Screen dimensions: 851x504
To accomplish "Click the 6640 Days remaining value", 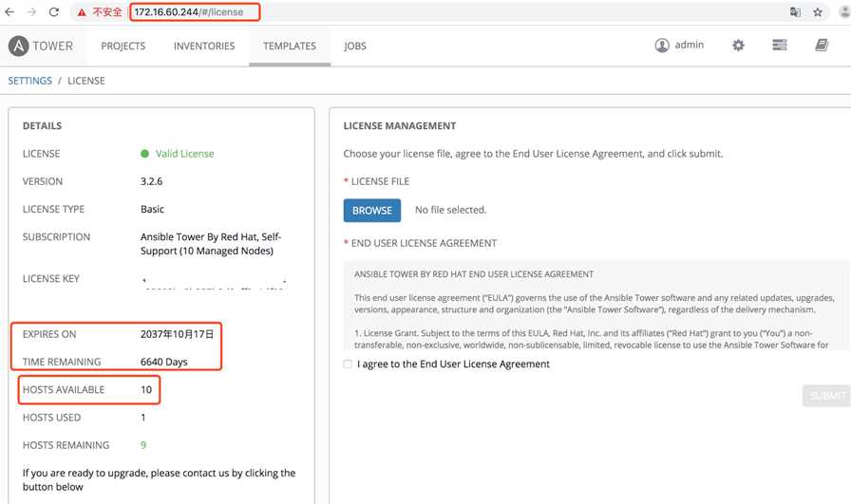I will (x=164, y=362).
